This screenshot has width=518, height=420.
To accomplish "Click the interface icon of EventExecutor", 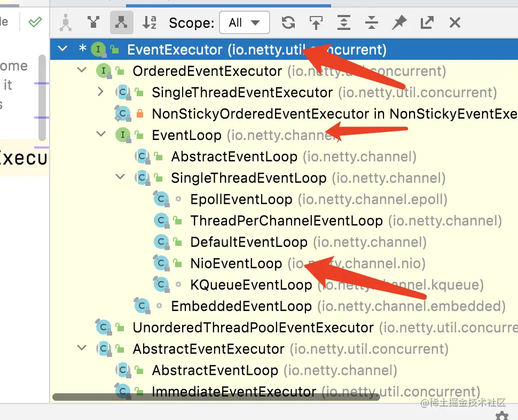I will pos(98,50).
